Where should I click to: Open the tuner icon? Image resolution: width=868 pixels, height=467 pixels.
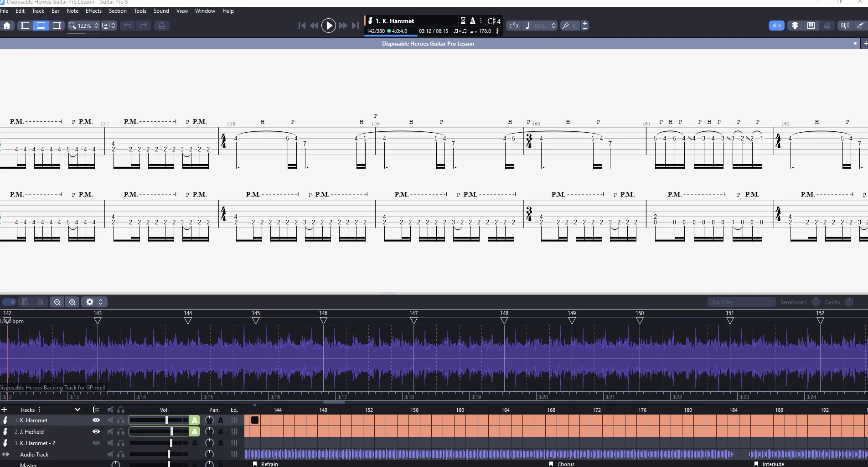tap(845, 26)
